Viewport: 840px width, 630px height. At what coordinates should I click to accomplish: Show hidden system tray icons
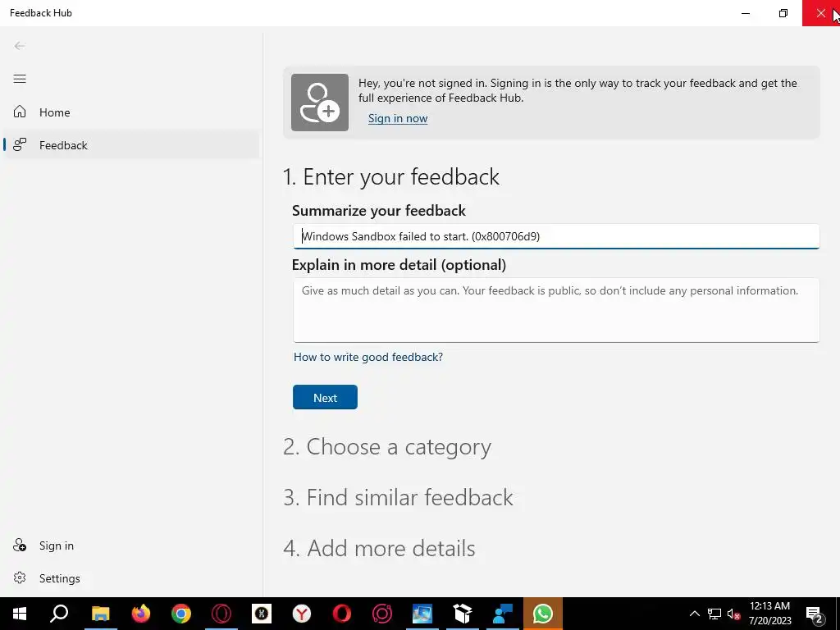[x=694, y=614]
